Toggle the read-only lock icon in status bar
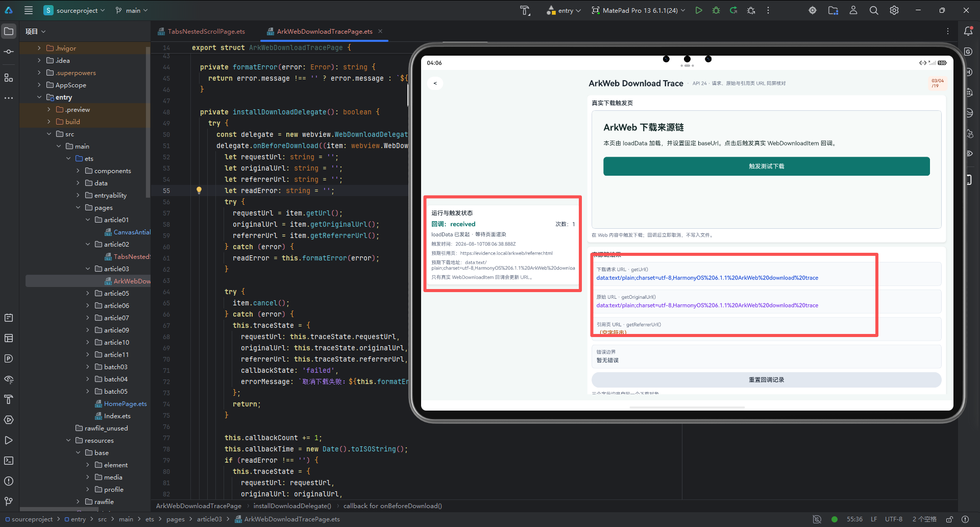 pyautogui.click(x=950, y=519)
